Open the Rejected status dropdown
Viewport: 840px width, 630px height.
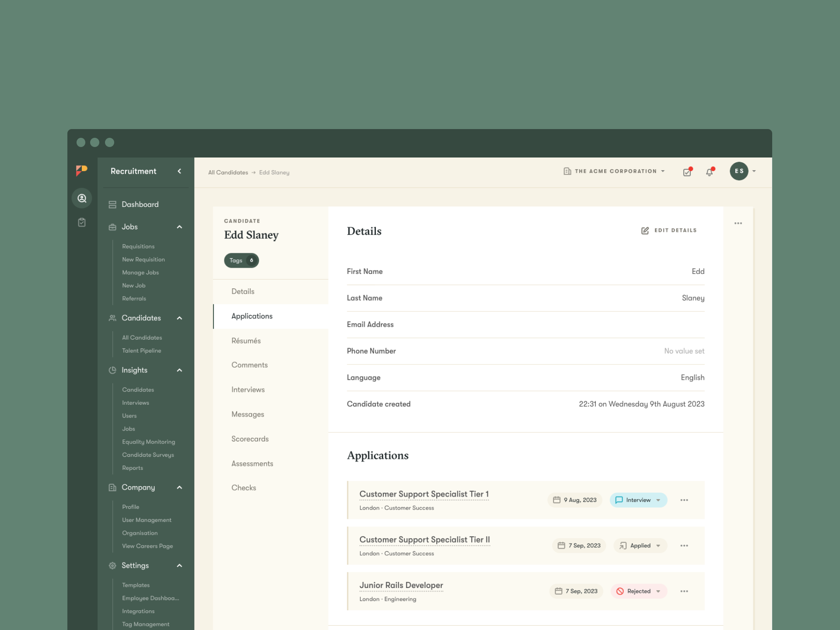[639, 591]
